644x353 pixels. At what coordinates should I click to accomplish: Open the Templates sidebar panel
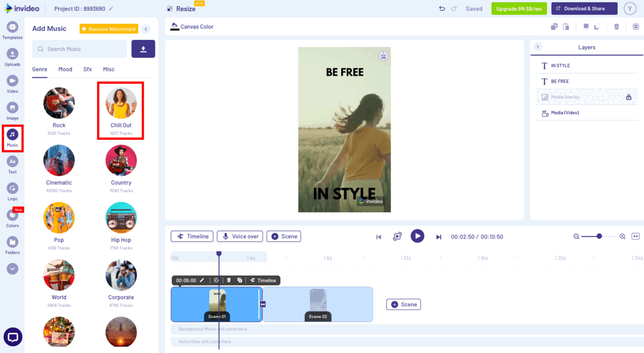tap(12, 30)
